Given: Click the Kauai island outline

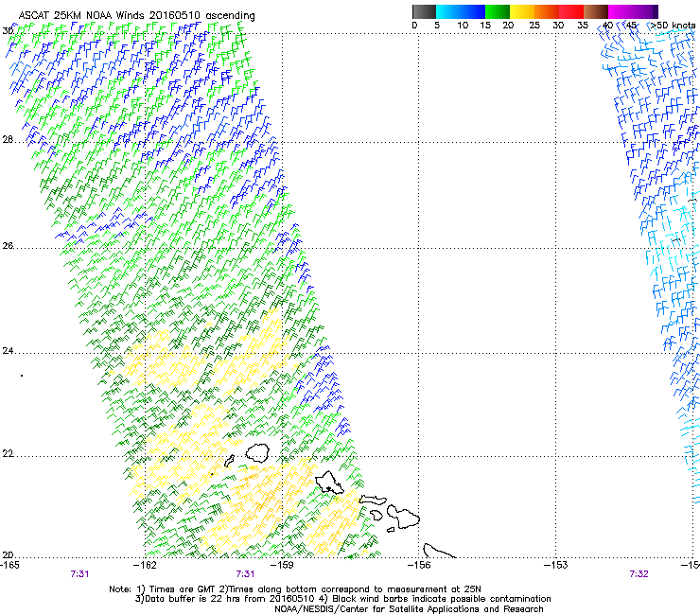Looking at the screenshot, I should (257, 452).
